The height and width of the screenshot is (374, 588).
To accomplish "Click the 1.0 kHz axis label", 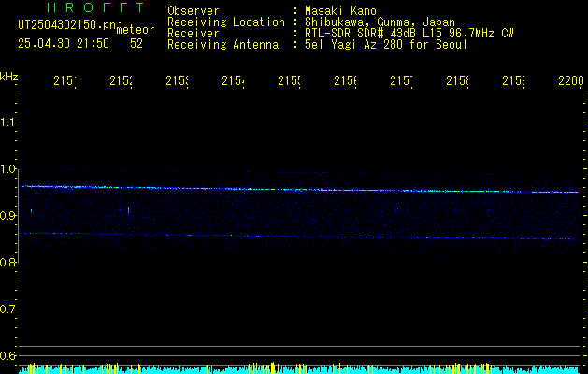I will (7, 169).
